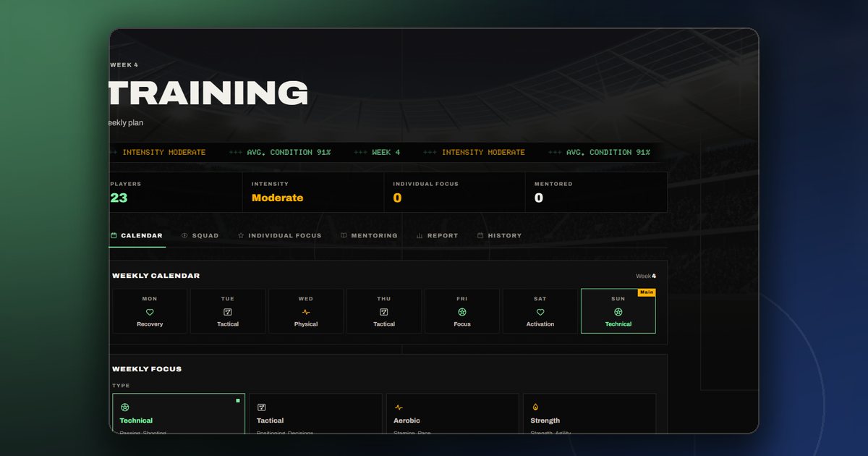Click the calendar icon on Calendar tab

click(x=114, y=235)
